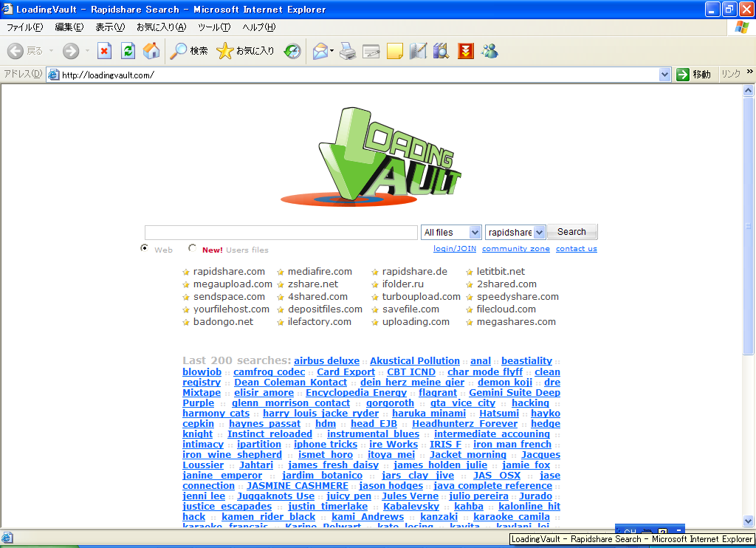756x548 pixels.
Task: Open the contact us link
Action: coord(576,248)
